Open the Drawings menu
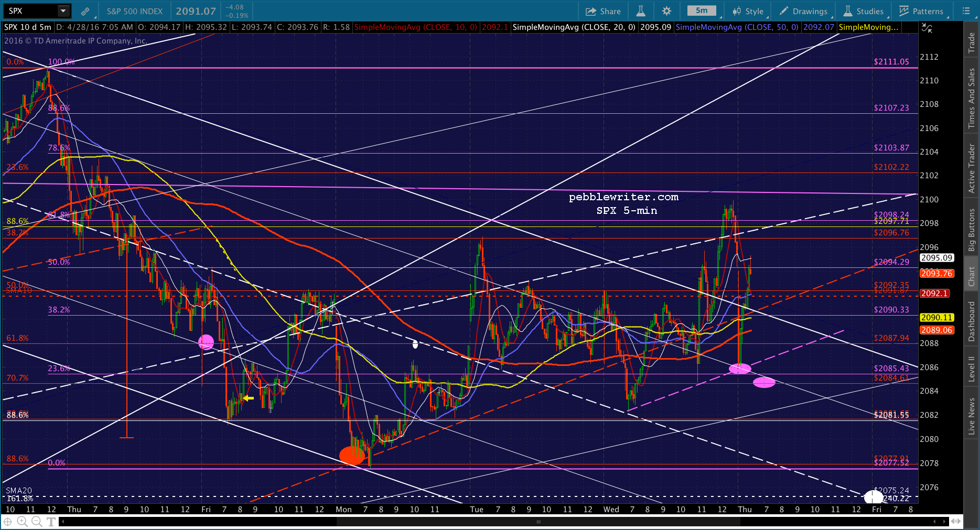980x530 pixels. [x=803, y=11]
